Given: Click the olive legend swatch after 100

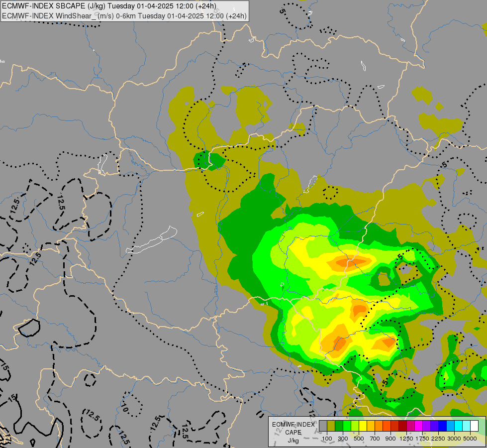Looking at the screenshot, I should (x=331, y=426).
